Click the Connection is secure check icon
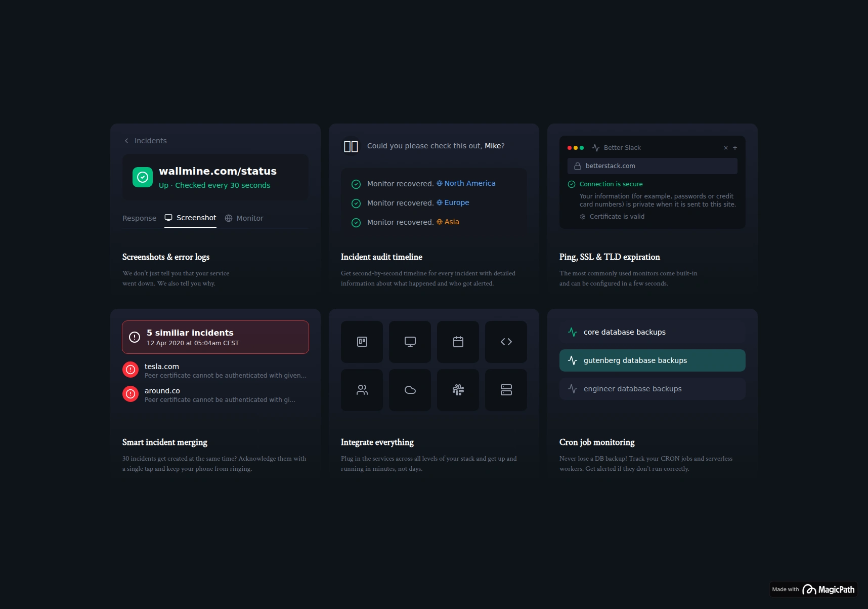 (x=572, y=184)
